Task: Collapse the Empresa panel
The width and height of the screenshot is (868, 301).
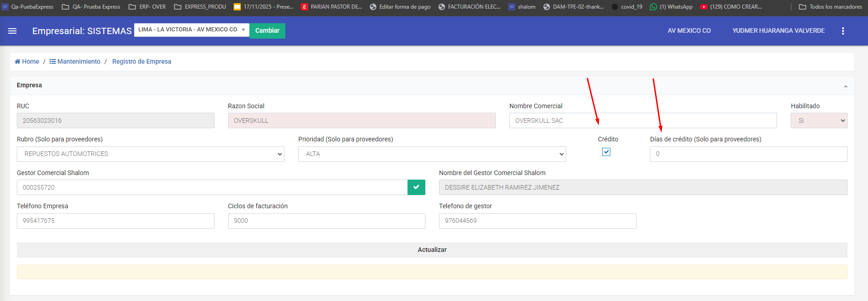Action: (845, 86)
